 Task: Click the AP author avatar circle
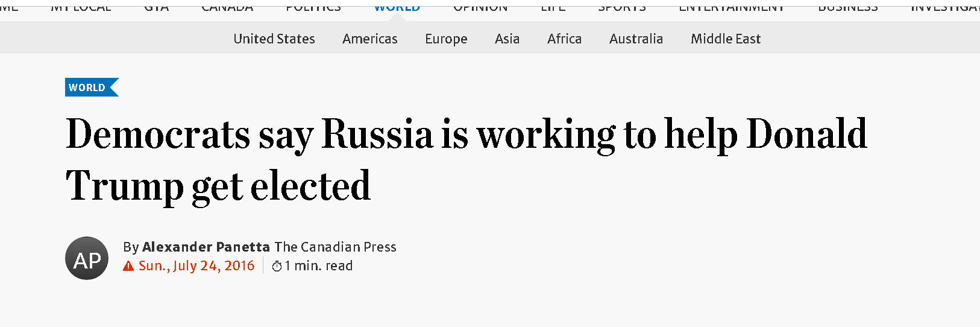(87, 258)
